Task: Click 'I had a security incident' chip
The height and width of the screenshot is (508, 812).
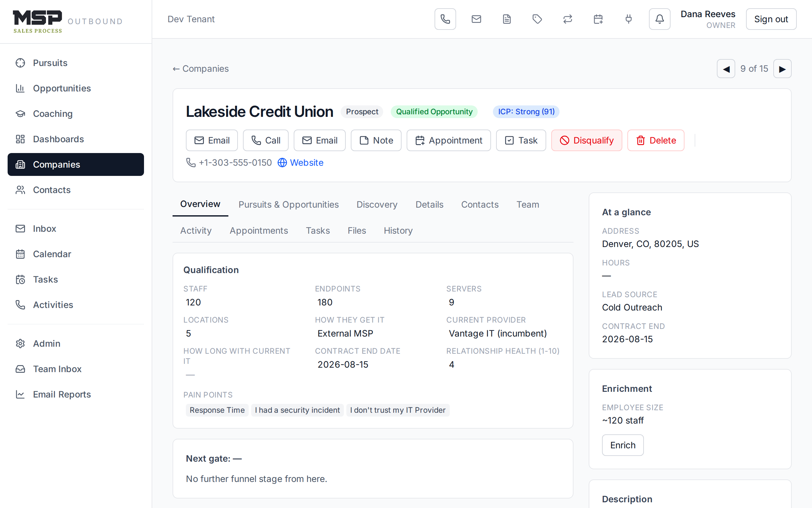Action: pos(297,410)
